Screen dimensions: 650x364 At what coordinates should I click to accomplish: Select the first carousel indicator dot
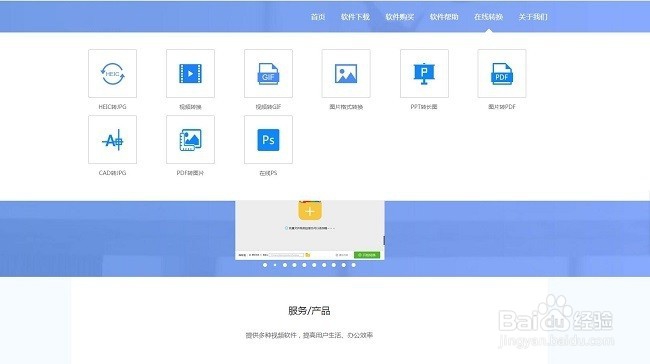pyautogui.click(x=265, y=265)
